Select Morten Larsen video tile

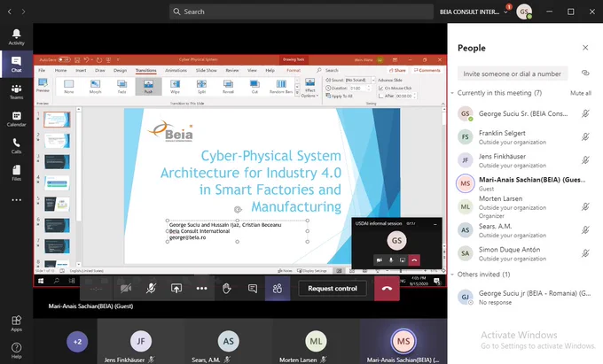[x=316, y=341]
